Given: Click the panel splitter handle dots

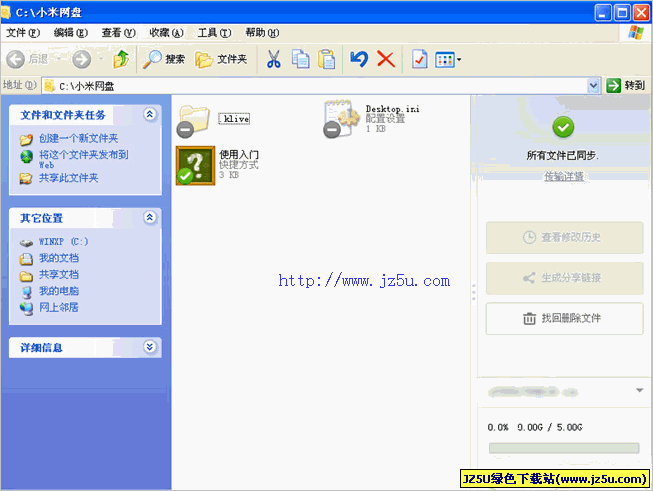Looking at the screenshot, I should pos(474,292).
